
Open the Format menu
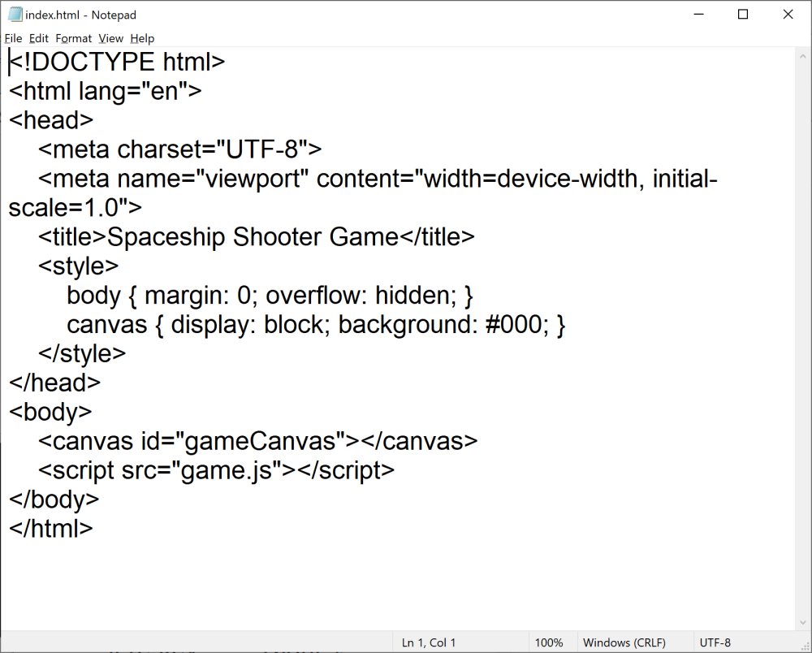point(74,38)
